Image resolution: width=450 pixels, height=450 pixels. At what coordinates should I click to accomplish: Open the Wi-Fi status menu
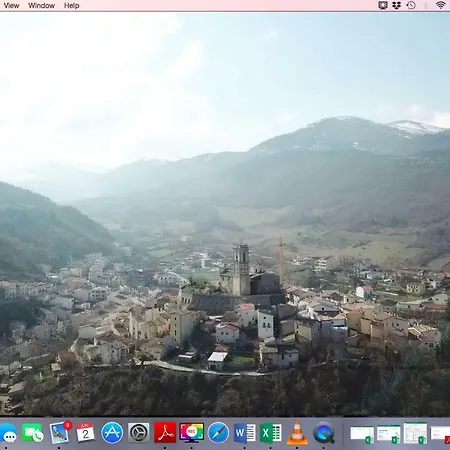point(441,5)
